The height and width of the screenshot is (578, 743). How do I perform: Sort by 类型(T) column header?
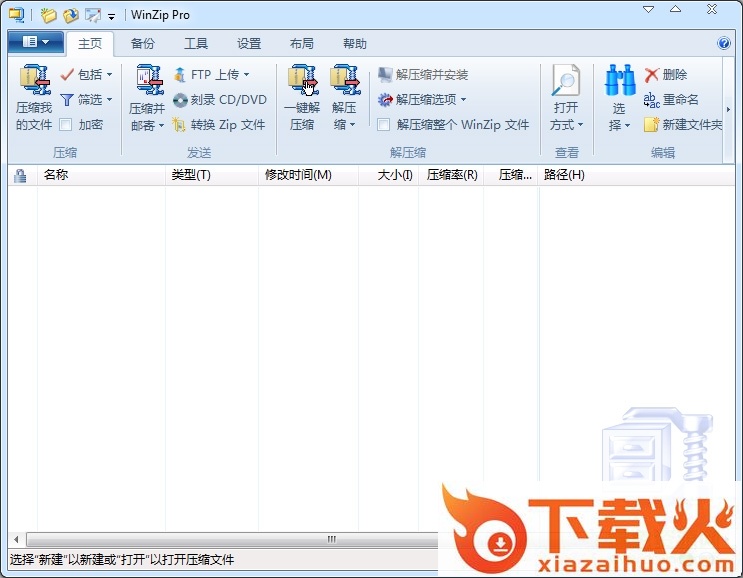(x=212, y=175)
